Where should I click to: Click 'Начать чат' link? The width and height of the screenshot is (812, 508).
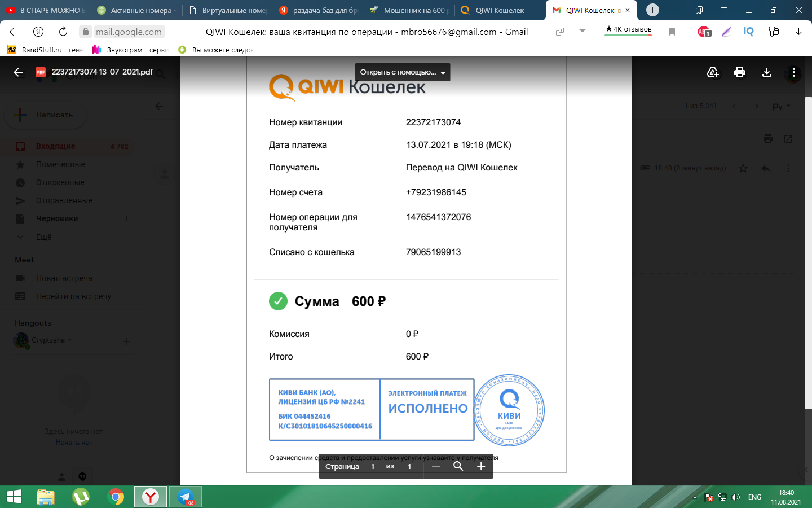tap(74, 443)
